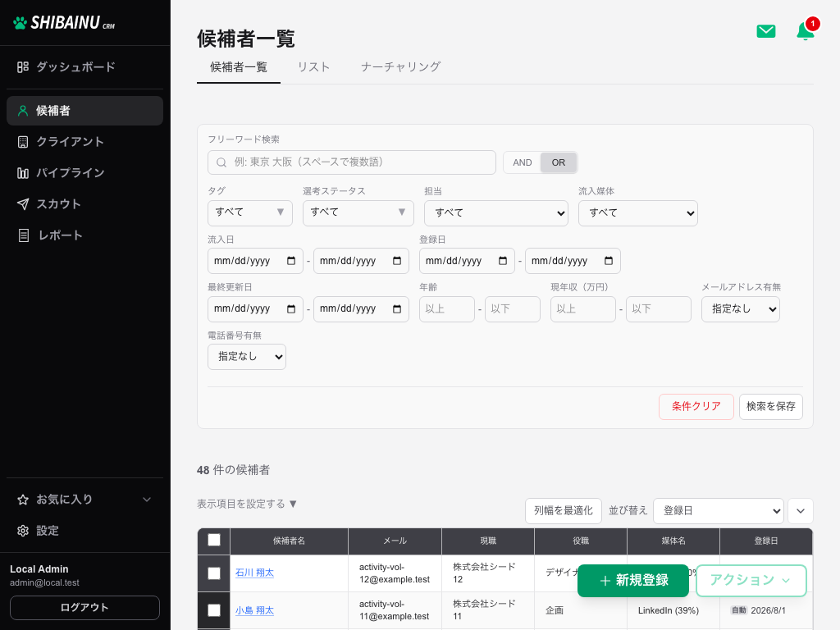This screenshot has height=630, width=840.
Task: Go to スカウト in the sidebar
Action: pos(84,204)
